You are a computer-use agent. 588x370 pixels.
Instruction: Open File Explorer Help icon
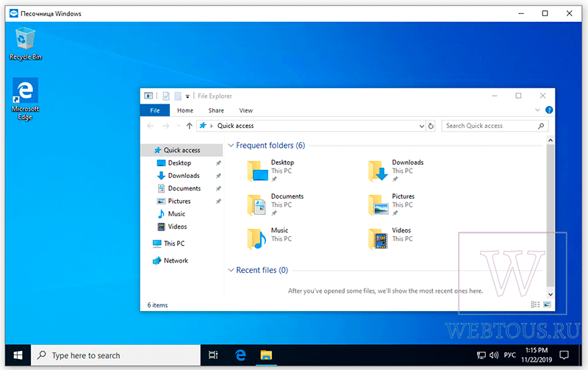tap(549, 110)
